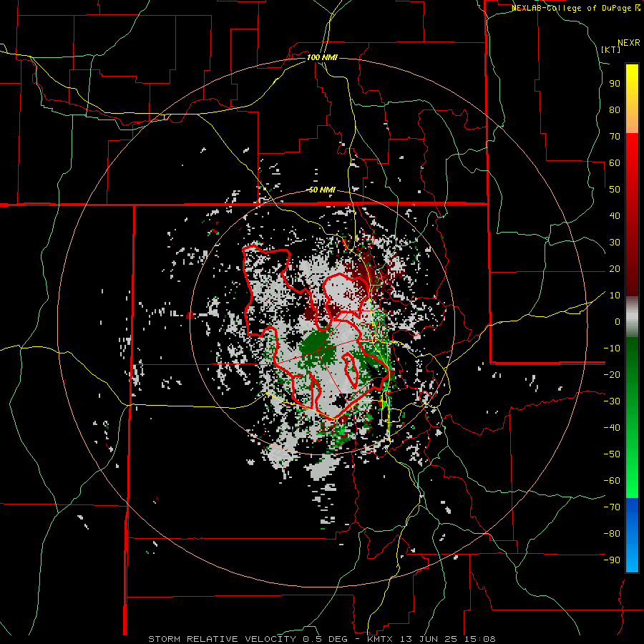Pick the blue segment of the color bar
Image resolution: width=644 pixels, height=644 pixels.
tap(632, 535)
